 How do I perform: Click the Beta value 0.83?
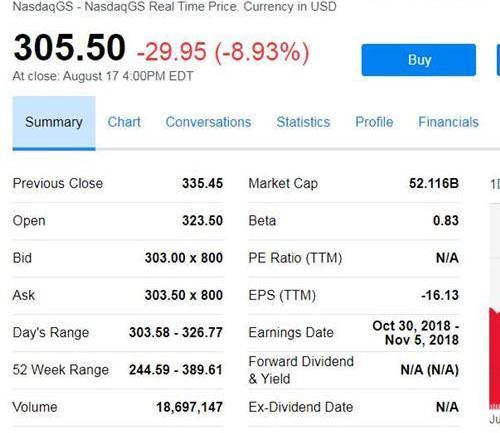446,221
